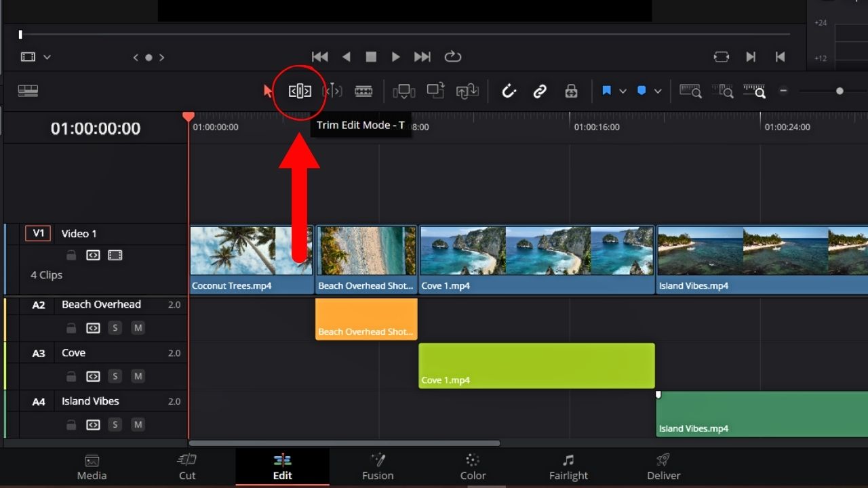Screen dimensions: 868x488
Task: Click the Insert Clip icon
Action: (x=404, y=91)
